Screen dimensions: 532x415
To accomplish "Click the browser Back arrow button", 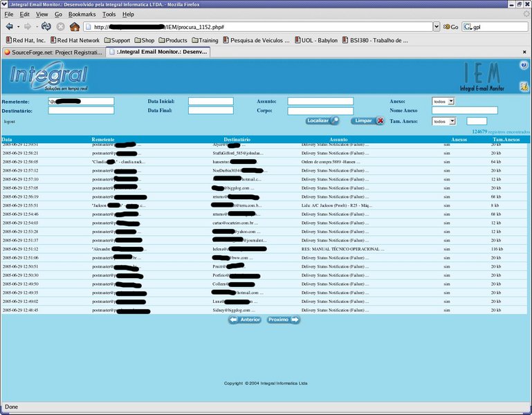I will (10, 27).
